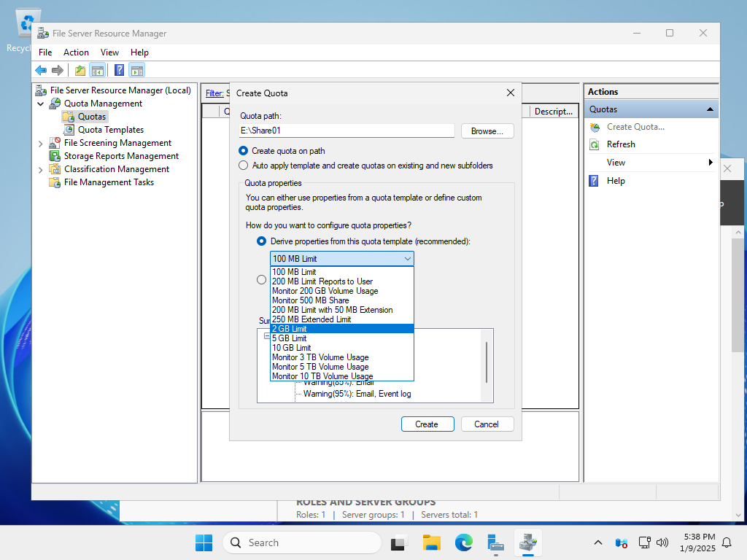The height and width of the screenshot is (560, 747).
Task: Pick 'Monitor 10 TB Volume Usage' template
Action: pos(341,376)
